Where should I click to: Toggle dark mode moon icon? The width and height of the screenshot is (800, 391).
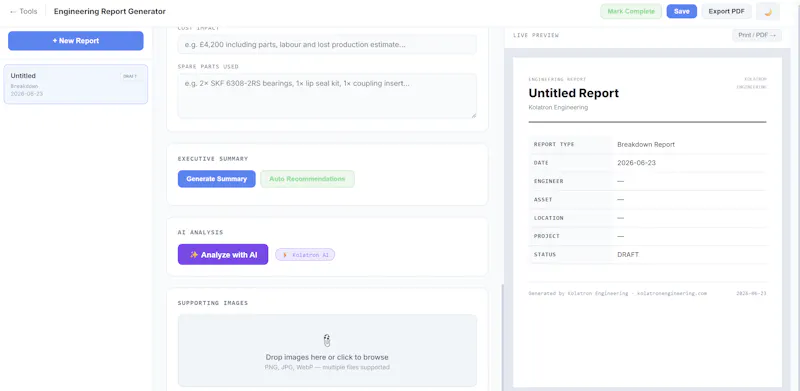768,11
